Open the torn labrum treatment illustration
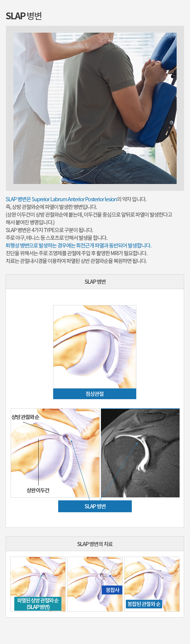The height and width of the screenshot is (644, 190). pyautogui.click(x=38, y=584)
